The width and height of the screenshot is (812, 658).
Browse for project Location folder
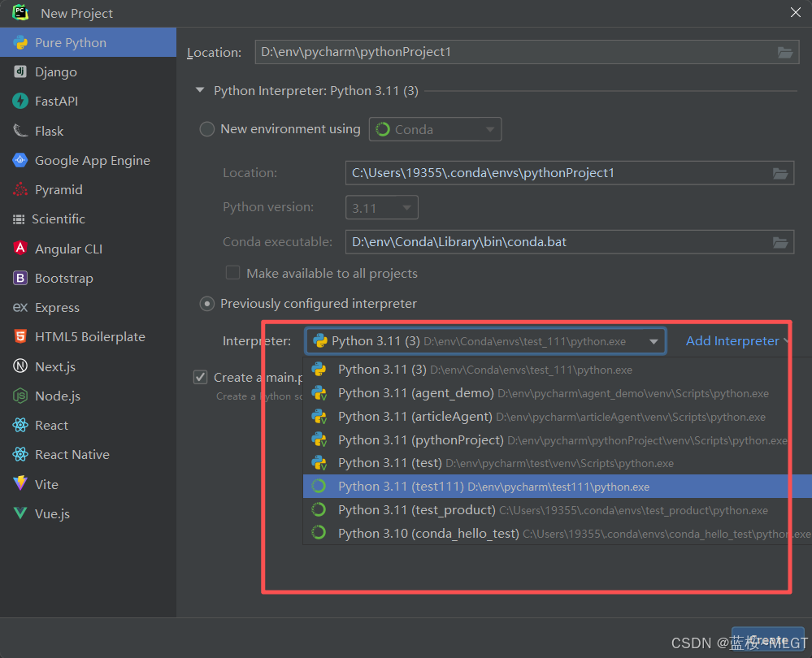click(x=785, y=52)
